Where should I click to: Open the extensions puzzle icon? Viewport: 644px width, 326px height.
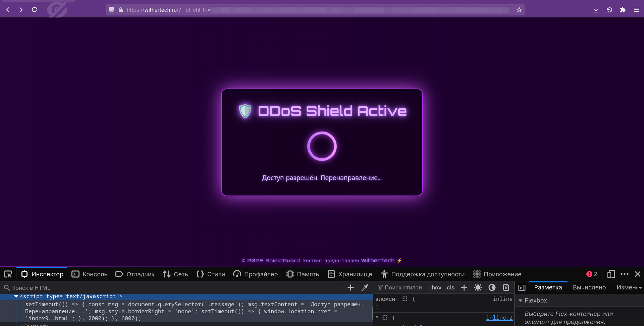623,10
